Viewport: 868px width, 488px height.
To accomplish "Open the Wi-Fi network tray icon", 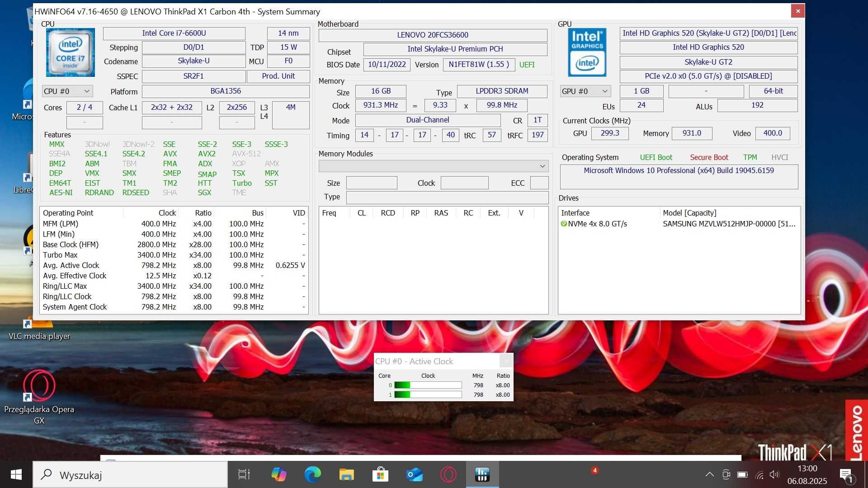I will pos(759,475).
